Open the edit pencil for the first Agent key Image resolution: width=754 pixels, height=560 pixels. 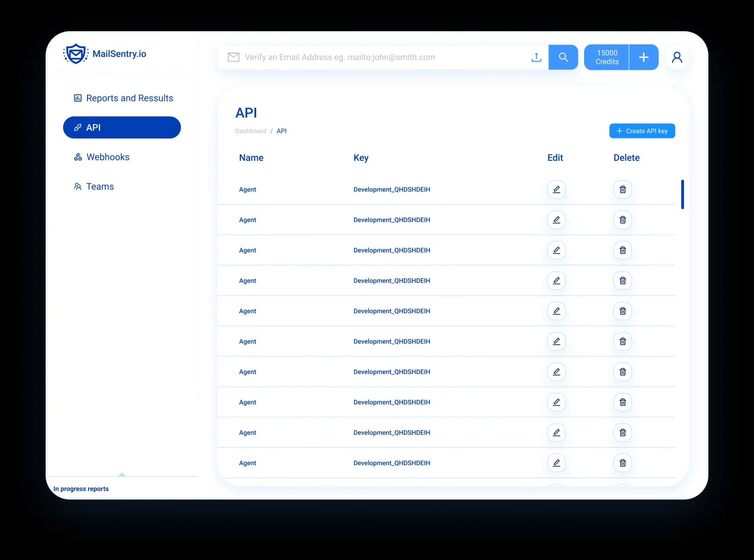click(x=556, y=189)
